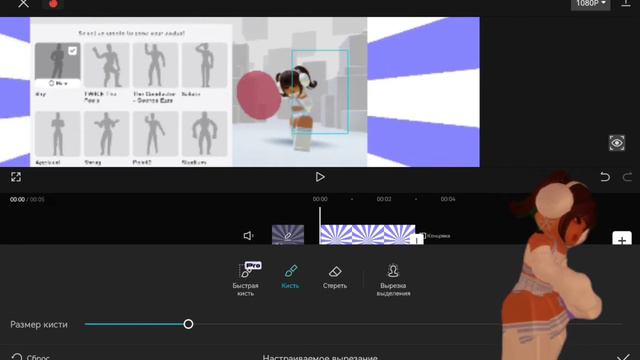Toggle checkbox on the Hey emote tile
This screenshot has width=640, height=360.
(x=72, y=51)
